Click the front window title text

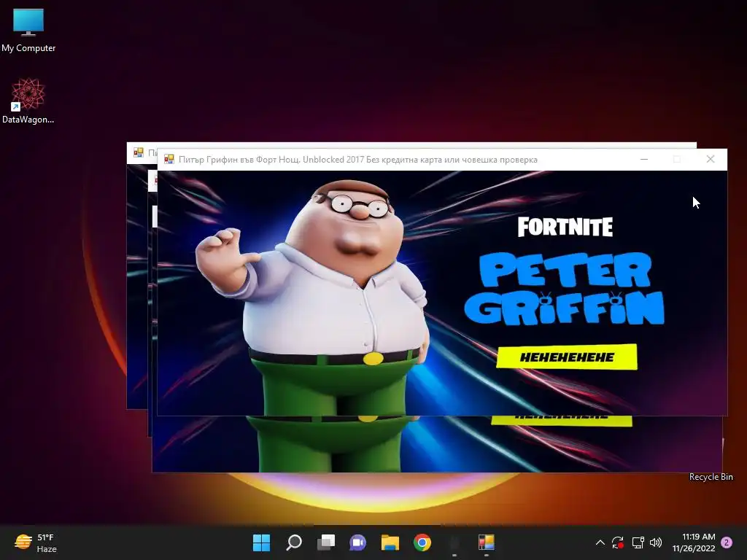pyautogui.click(x=357, y=160)
